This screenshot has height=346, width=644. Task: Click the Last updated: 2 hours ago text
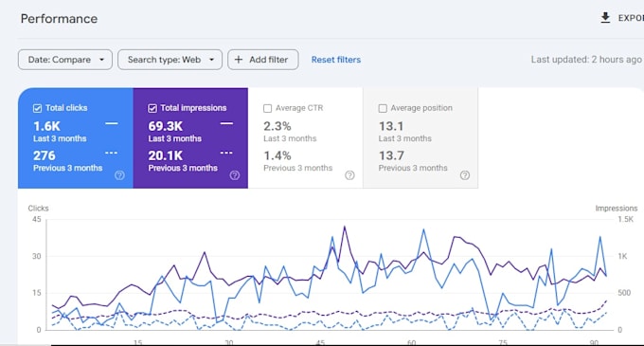[586, 60]
